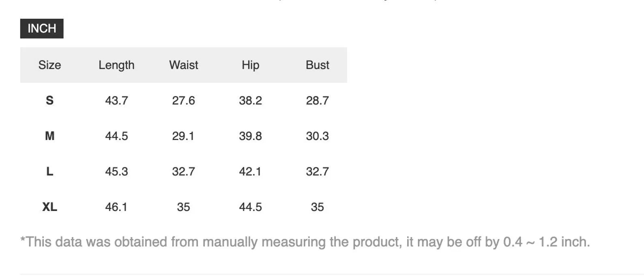Click the Waist column header
Screen dimensions: 644x278
(x=183, y=65)
